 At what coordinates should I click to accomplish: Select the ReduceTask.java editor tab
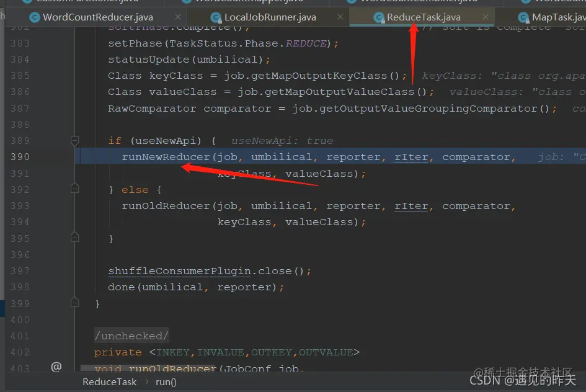[423, 17]
